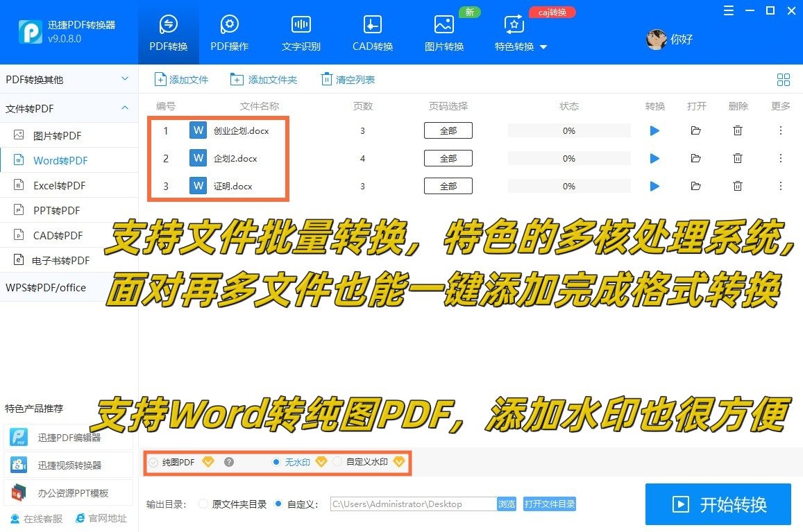Select CAD转PDF in the sidebar
The image size is (803, 532).
[x=69, y=236]
